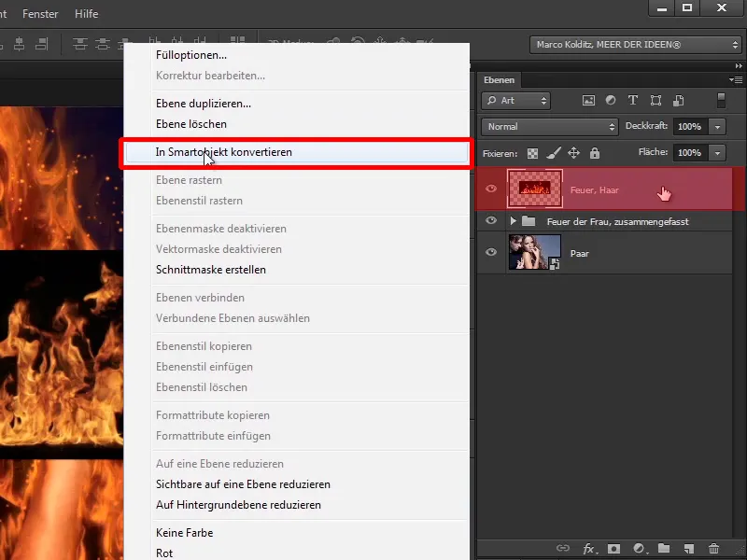Expand the Feuer der Frau, zusammengefasst group
Screen dimensions: 747x560
[x=513, y=221]
